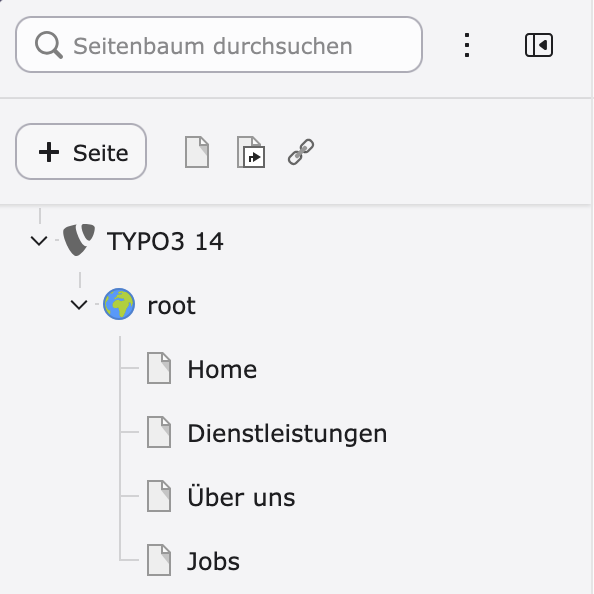Click the external link page type icon
The height and width of the screenshot is (594, 594).
point(301,152)
